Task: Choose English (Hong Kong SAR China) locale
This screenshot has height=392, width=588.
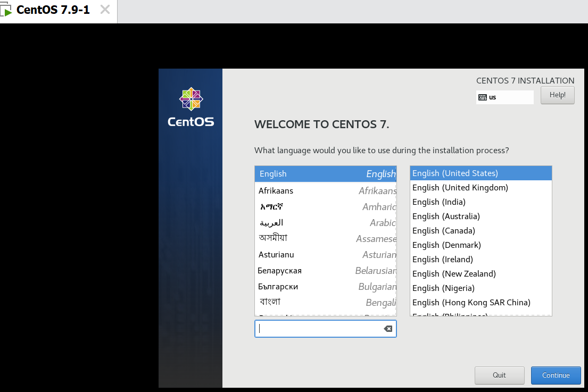Action: pos(481,303)
